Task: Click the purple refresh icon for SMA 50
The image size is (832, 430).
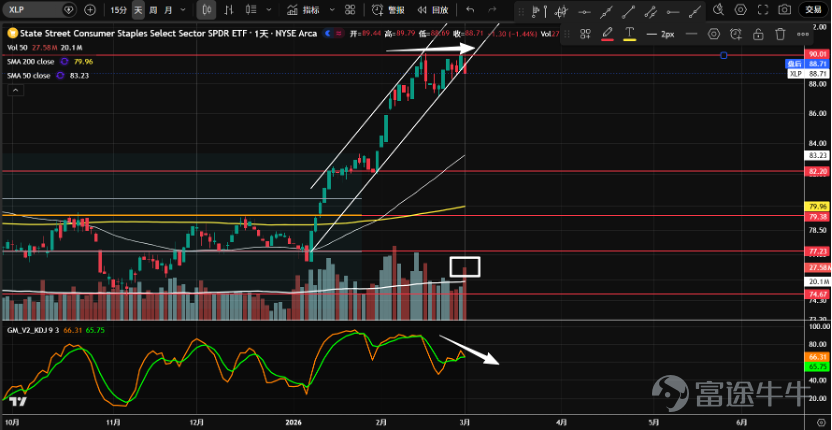Action: (60, 76)
